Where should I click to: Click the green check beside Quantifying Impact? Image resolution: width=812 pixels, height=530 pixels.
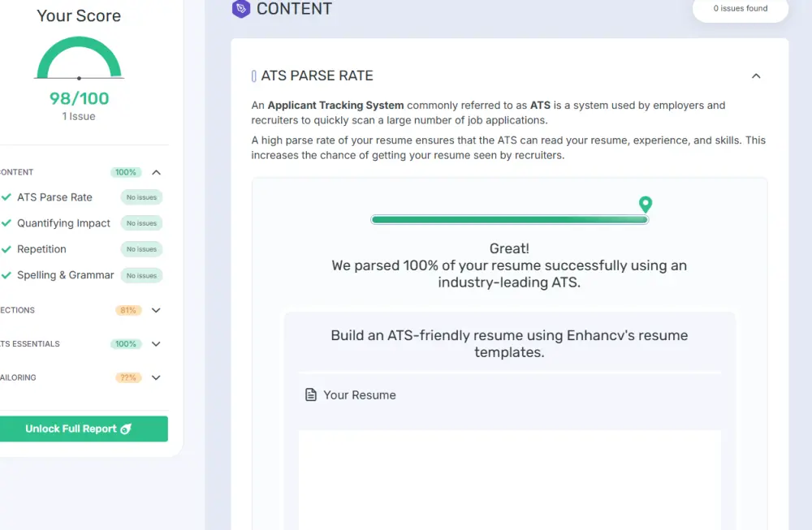tap(6, 223)
